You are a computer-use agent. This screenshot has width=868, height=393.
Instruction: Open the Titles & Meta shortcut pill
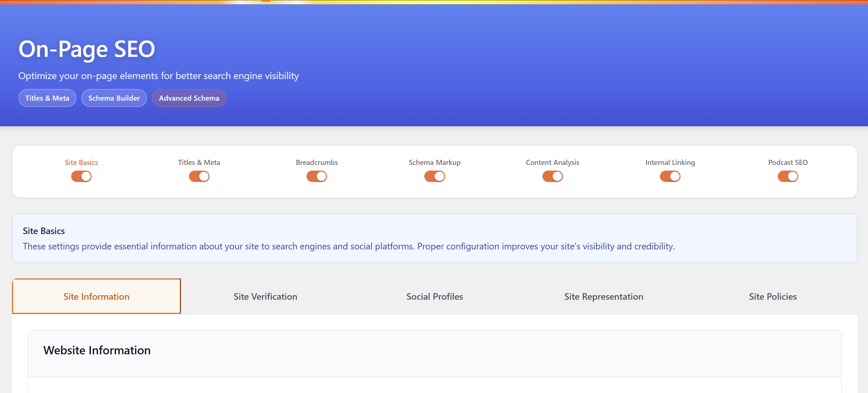coord(47,98)
